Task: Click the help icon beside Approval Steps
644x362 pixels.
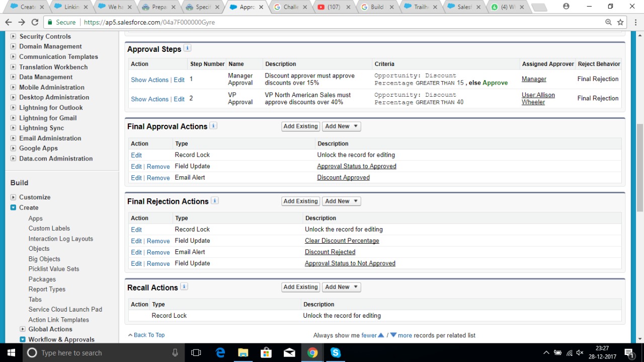Action: (188, 48)
